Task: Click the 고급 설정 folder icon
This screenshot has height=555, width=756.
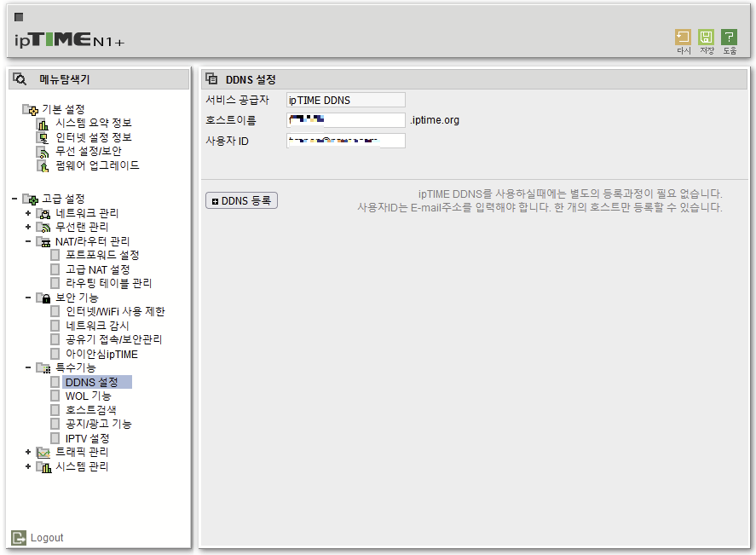Action: 31,199
